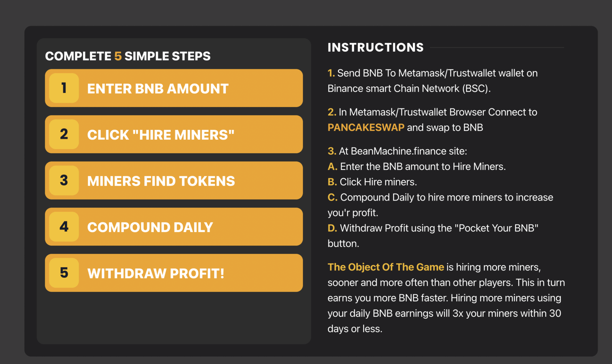
Task: Click The Object Of The Game text
Action: click(386, 267)
